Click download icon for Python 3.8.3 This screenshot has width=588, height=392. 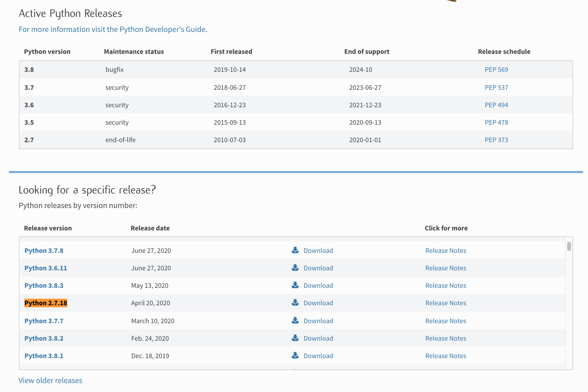295,285
